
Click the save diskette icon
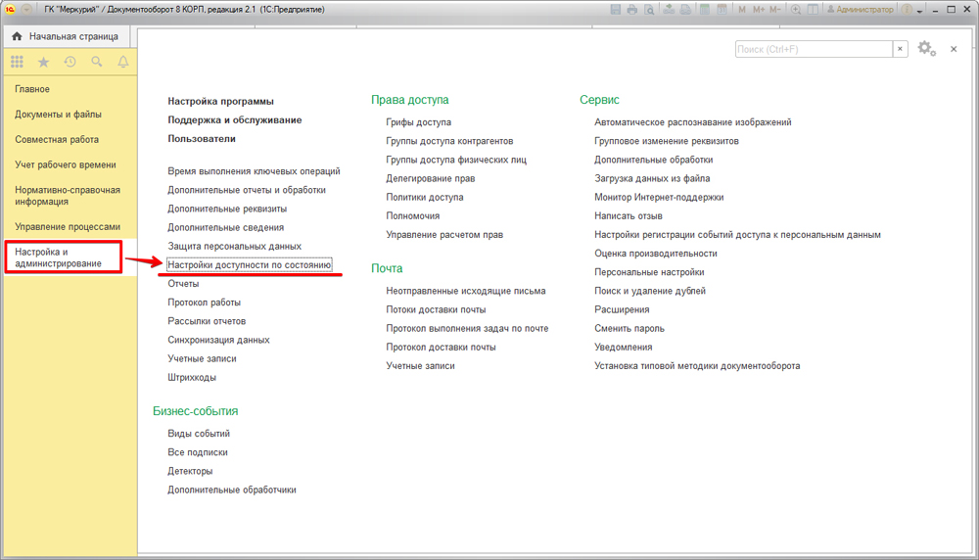(x=615, y=10)
